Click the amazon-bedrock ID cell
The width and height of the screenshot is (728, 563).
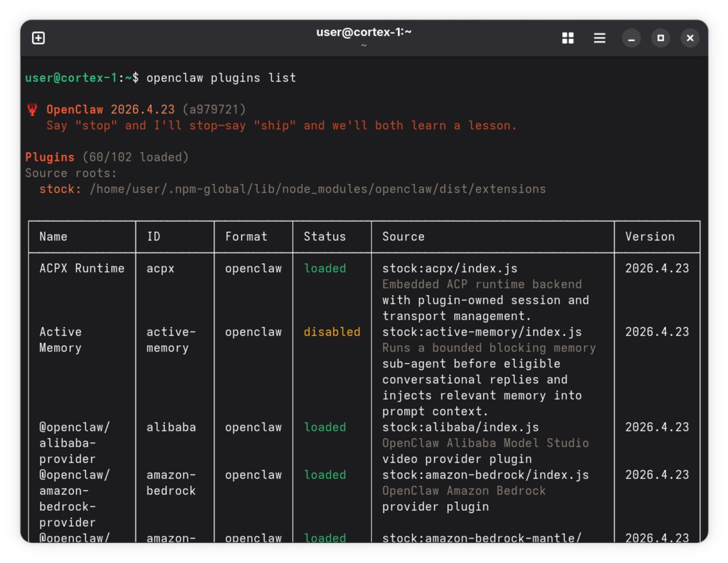[171, 483]
